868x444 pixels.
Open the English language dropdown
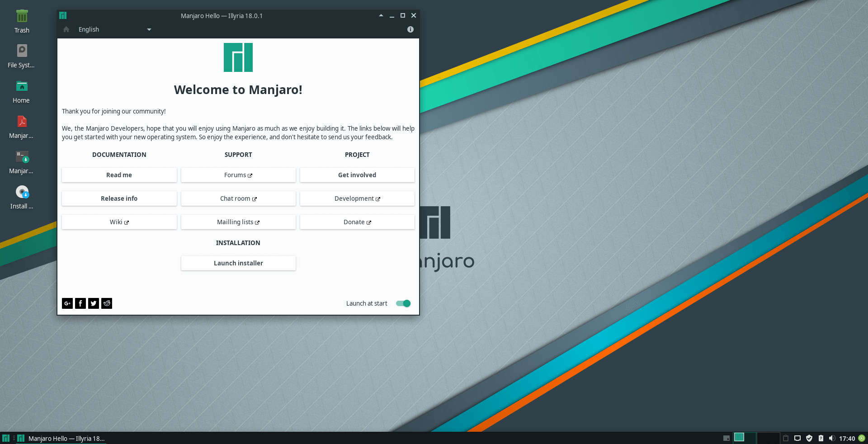[115, 29]
